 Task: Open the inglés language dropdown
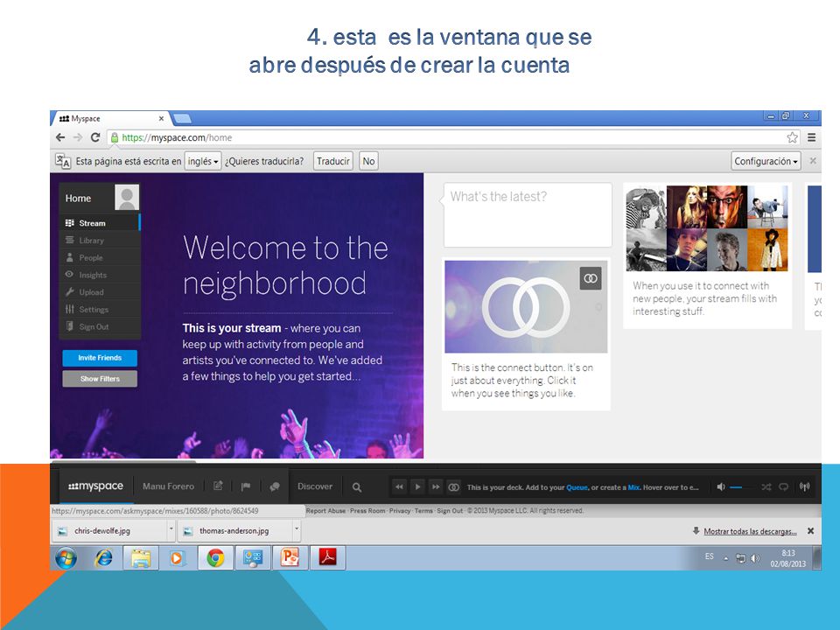(202, 161)
